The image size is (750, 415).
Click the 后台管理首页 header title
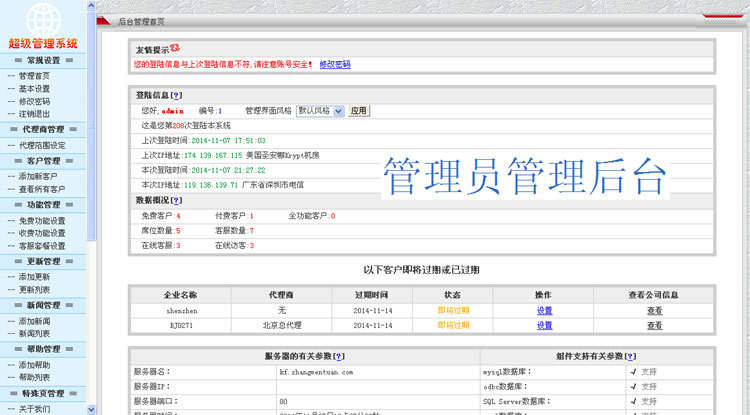(142, 22)
